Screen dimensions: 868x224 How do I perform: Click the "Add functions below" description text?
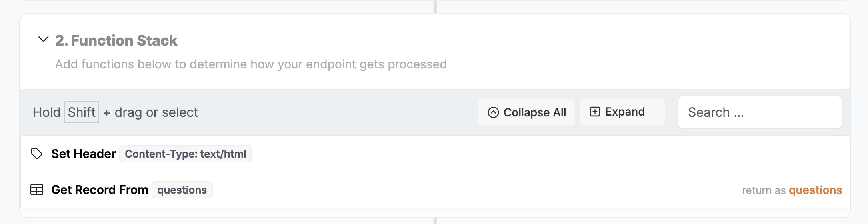(251, 64)
